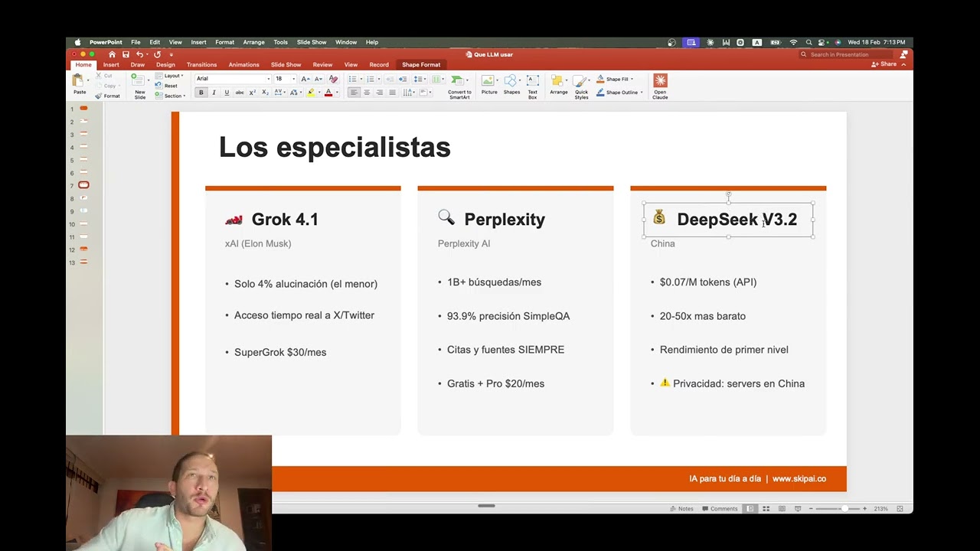Open the text highlight color picker
This screenshot has width=980, height=551.
pos(310,93)
